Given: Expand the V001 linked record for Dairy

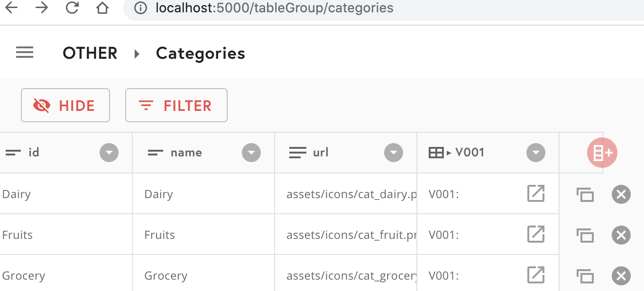Looking at the screenshot, I should click(x=535, y=193).
